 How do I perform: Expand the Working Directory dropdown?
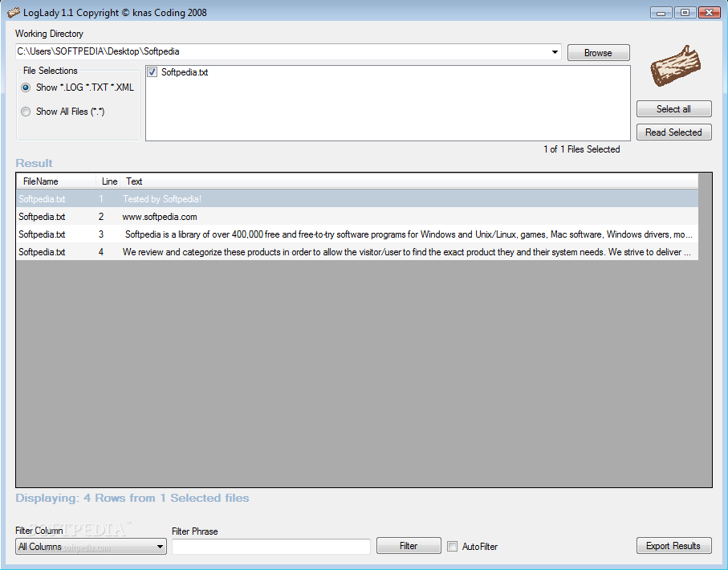click(x=555, y=52)
